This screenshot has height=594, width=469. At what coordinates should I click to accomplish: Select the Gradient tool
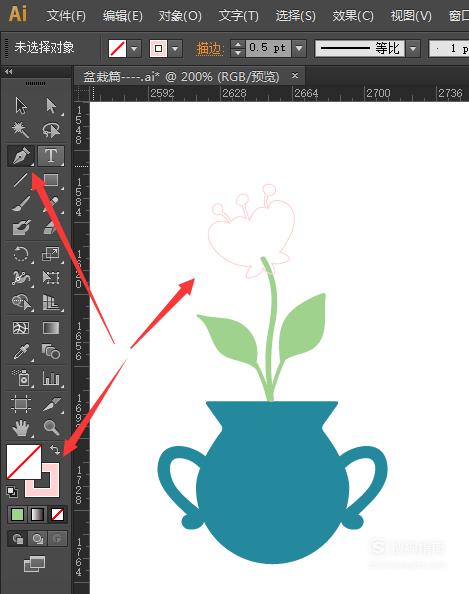click(x=51, y=328)
